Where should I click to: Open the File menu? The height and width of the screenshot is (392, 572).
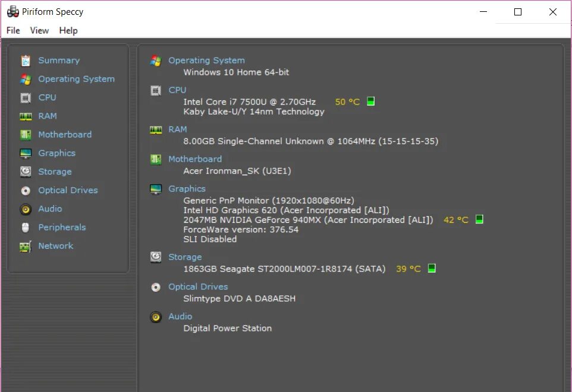click(13, 31)
